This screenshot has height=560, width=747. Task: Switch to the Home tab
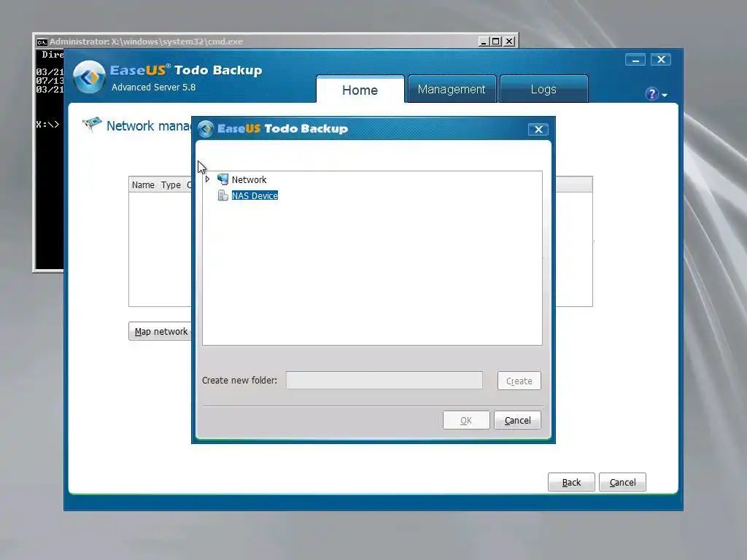[x=360, y=90]
